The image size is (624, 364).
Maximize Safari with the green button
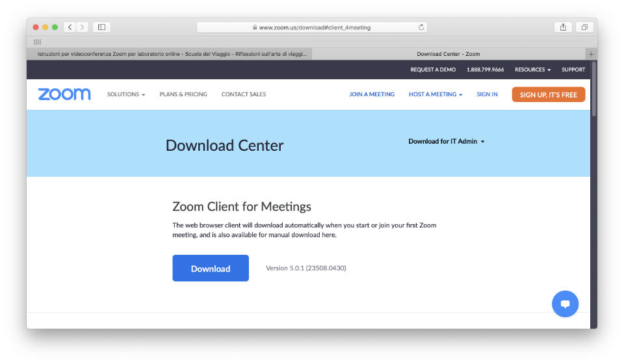pyautogui.click(x=55, y=27)
